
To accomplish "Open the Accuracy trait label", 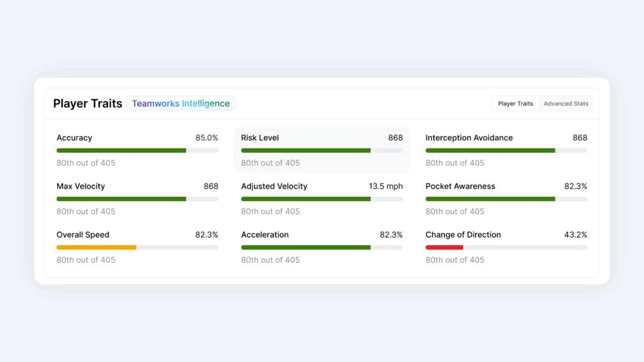I will point(74,138).
